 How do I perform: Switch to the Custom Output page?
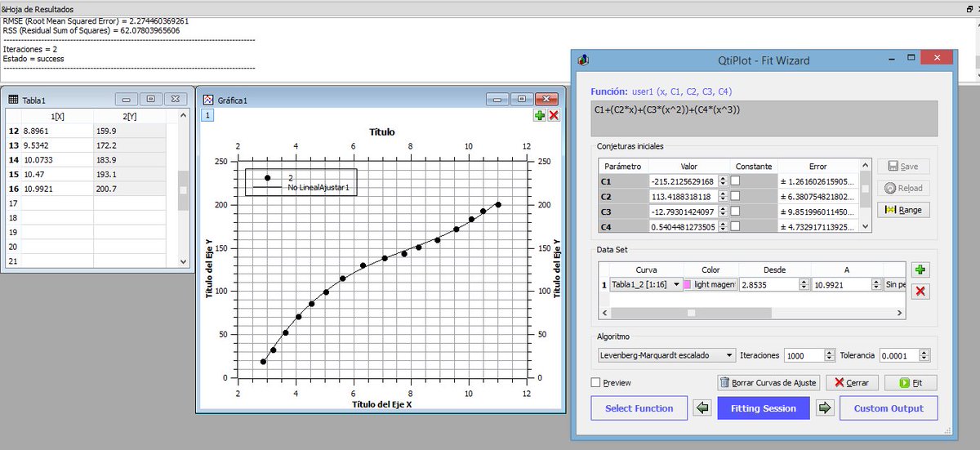[889, 408]
